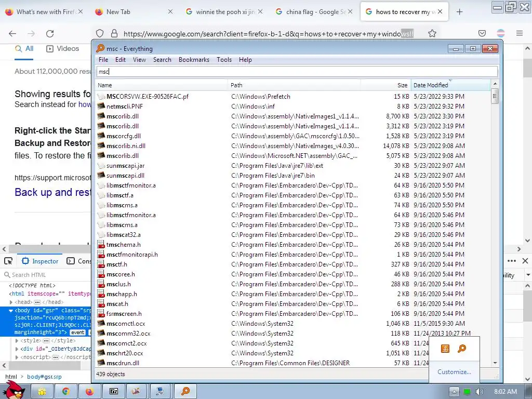
Task: Close the developer tools panel
Action: [525, 261]
